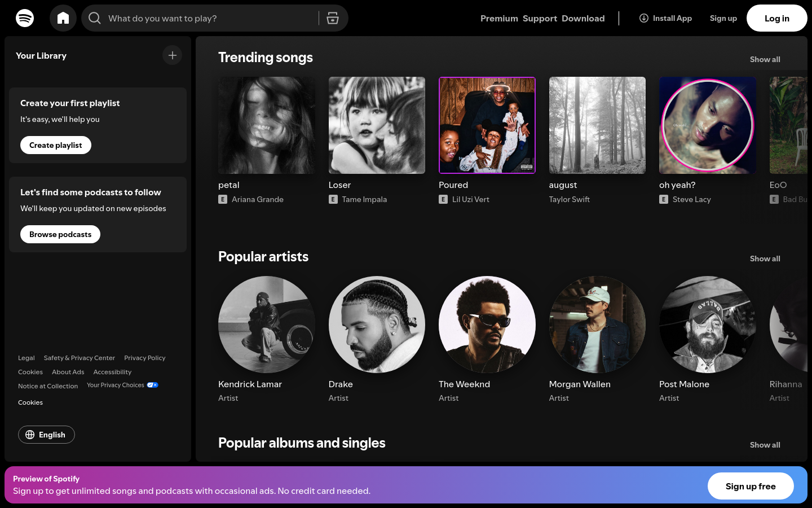812x508 pixels.
Task: Click globe icon on English button
Action: point(30,435)
